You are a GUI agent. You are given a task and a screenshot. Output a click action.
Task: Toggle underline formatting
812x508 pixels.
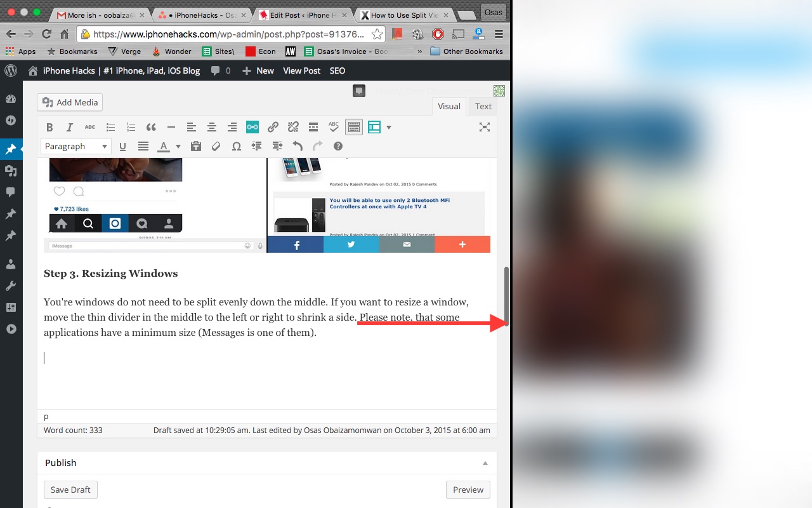(x=122, y=146)
